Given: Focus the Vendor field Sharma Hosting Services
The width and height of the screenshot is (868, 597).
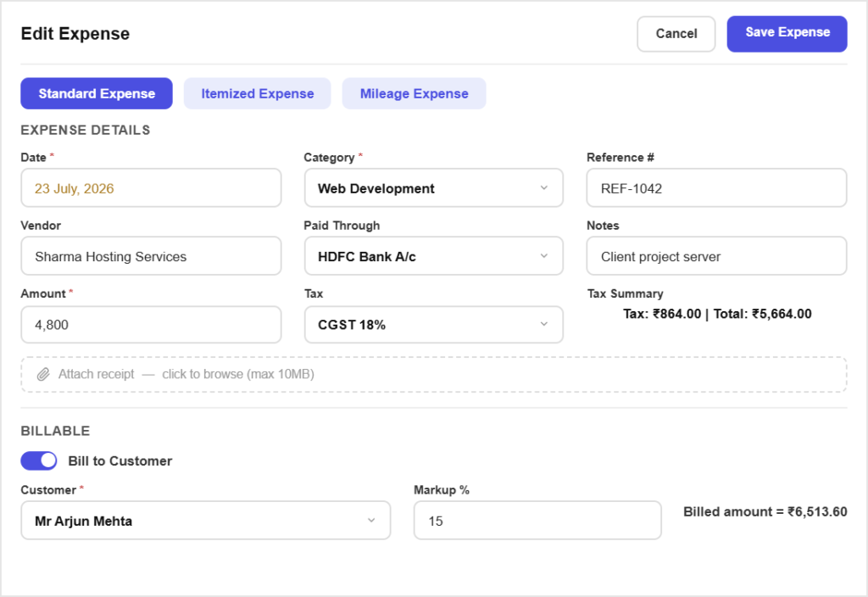Looking at the screenshot, I should tap(151, 256).
